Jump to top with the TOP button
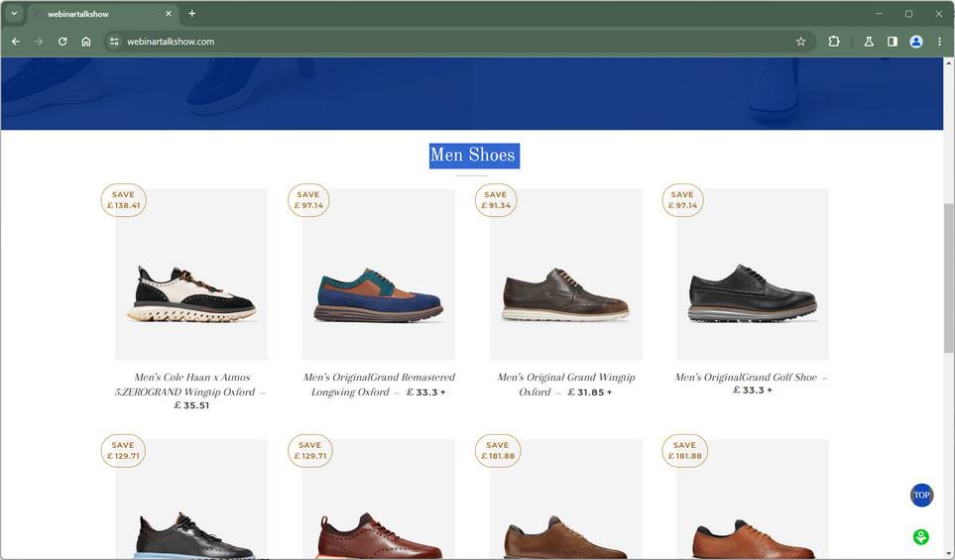The height and width of the screenshot is (560, 955). [921, 495]
